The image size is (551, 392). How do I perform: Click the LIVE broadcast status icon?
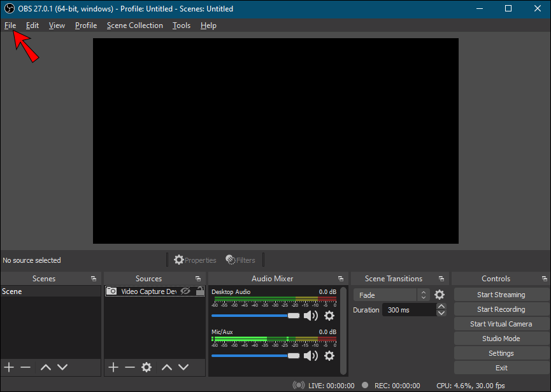click(x=299, y=386)
